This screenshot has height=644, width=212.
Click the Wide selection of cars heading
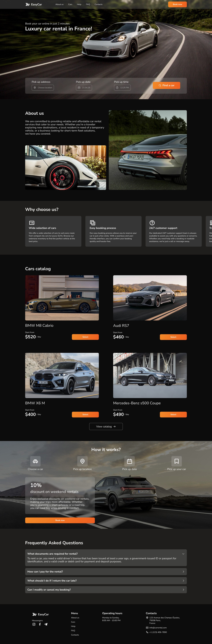pyautogui.click(x=42, y=228)
